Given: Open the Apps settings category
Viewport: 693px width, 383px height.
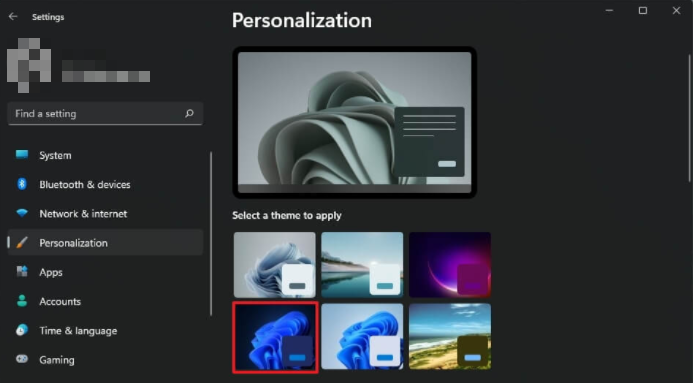Looking at the screenshot, I should 105,272.
